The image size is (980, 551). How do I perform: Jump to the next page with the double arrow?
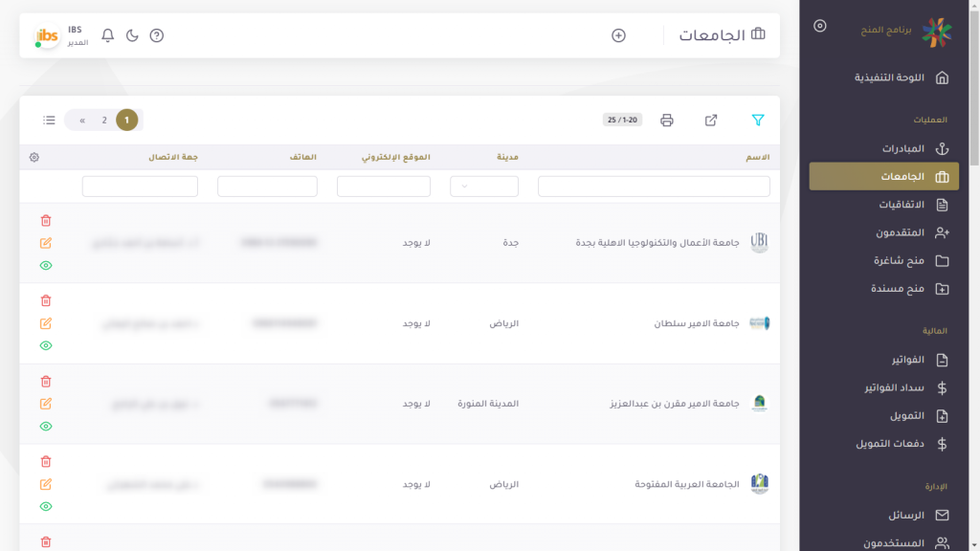82,121
